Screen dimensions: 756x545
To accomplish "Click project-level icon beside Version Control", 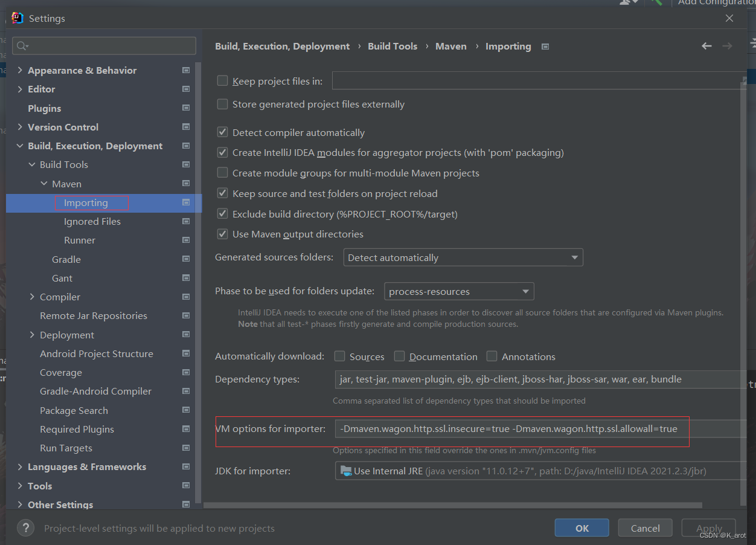I will [x=186, y=127].
